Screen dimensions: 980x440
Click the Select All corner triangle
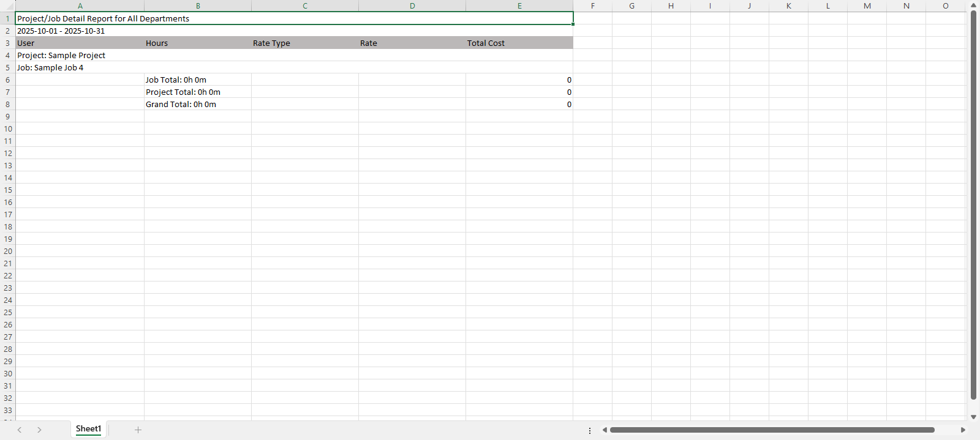pyautogui.click(x=7, y=6)
